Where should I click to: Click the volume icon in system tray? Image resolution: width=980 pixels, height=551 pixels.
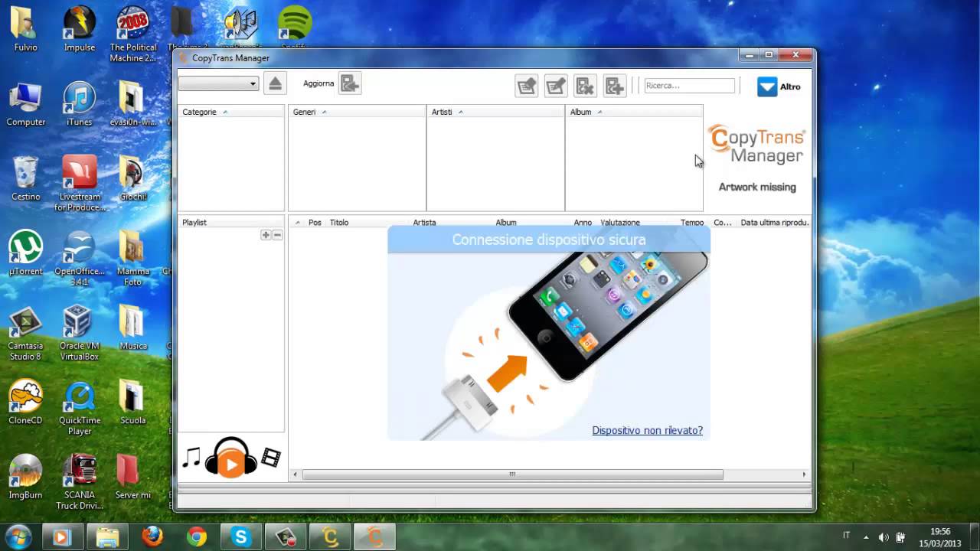884,537
